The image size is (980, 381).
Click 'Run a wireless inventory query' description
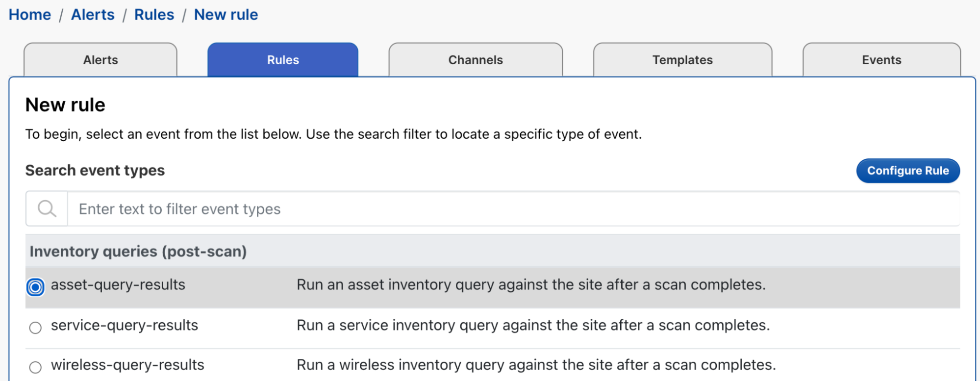pyautogui.click(x=536, y=365)
